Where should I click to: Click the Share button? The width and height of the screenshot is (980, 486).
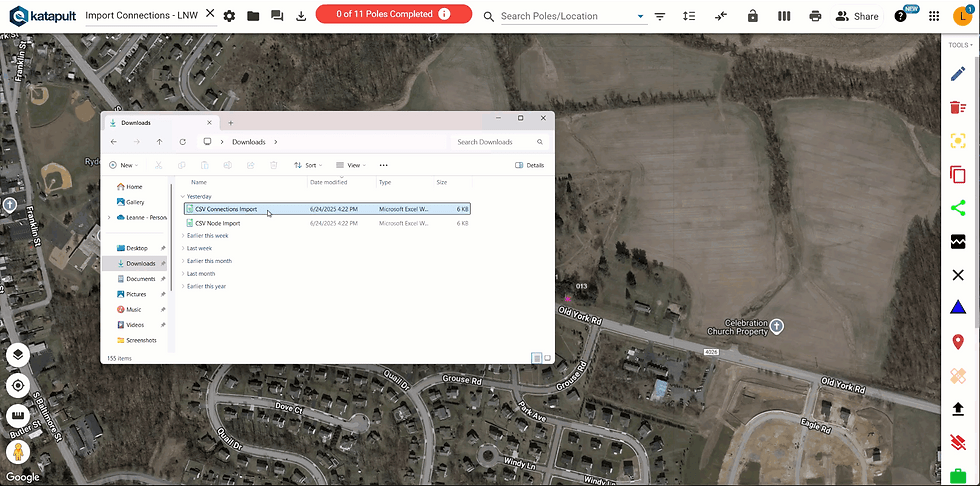857,16
